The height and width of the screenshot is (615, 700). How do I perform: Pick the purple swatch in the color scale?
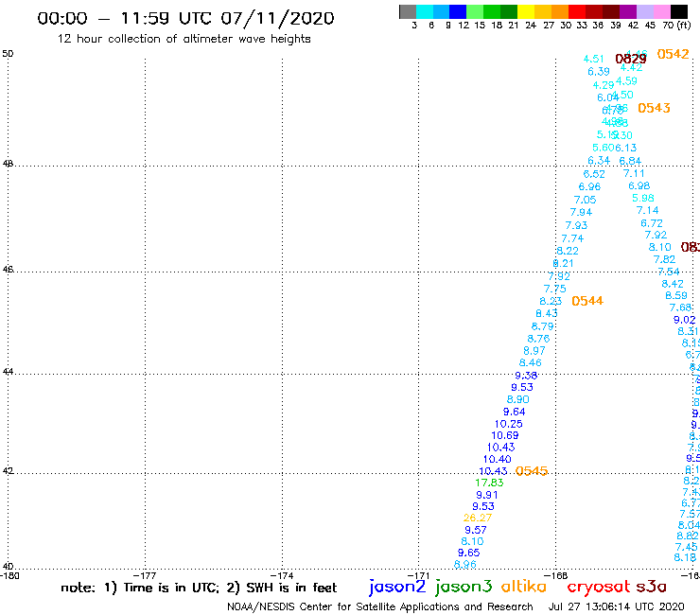[628, 11]
